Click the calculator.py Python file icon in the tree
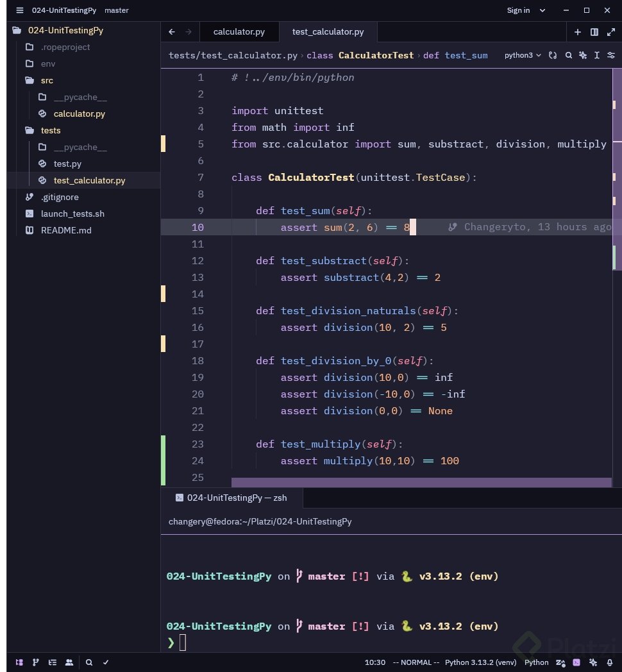This screenshot has height=672, width=622. point(42,113)
